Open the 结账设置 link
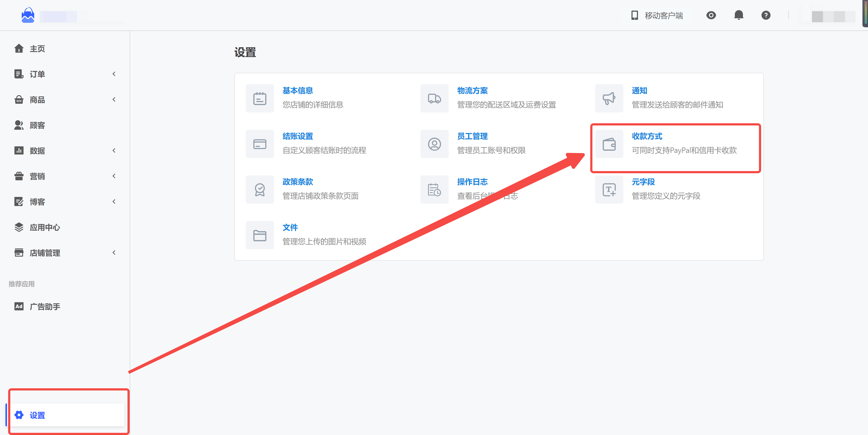The image size is (868, 435). coord(298,136)
